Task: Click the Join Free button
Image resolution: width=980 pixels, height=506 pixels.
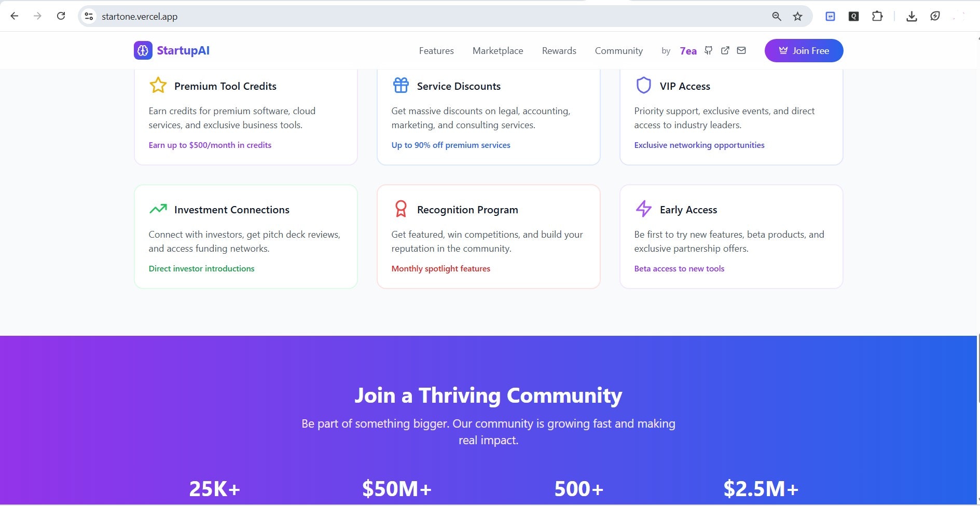Action: [803, 50]
